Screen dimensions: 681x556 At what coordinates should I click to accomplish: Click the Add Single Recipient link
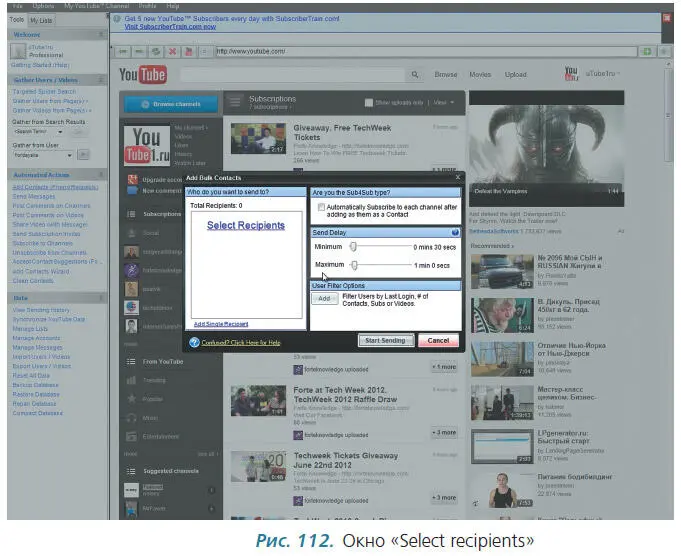point(221,324)
